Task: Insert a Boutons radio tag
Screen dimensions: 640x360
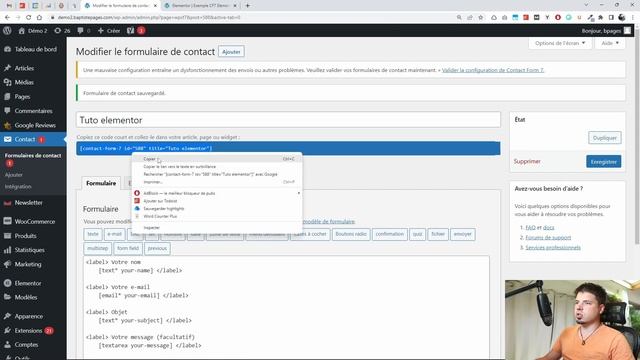Action: pos(351,234)
